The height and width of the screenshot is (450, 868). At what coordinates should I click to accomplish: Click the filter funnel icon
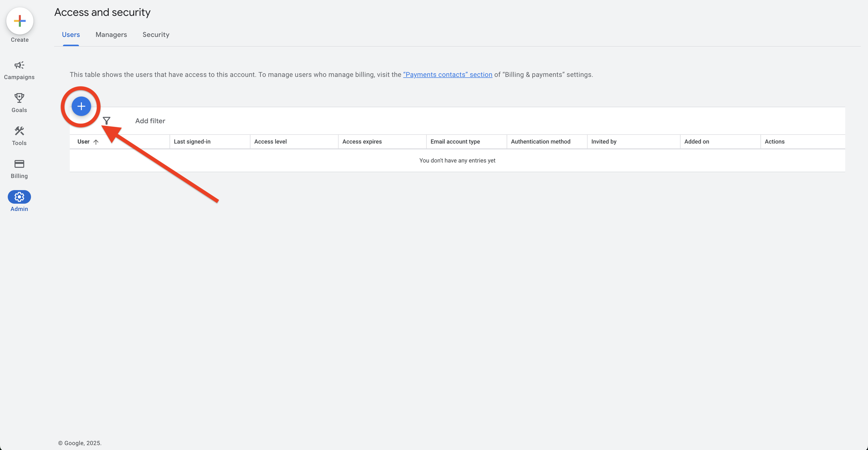107,121
